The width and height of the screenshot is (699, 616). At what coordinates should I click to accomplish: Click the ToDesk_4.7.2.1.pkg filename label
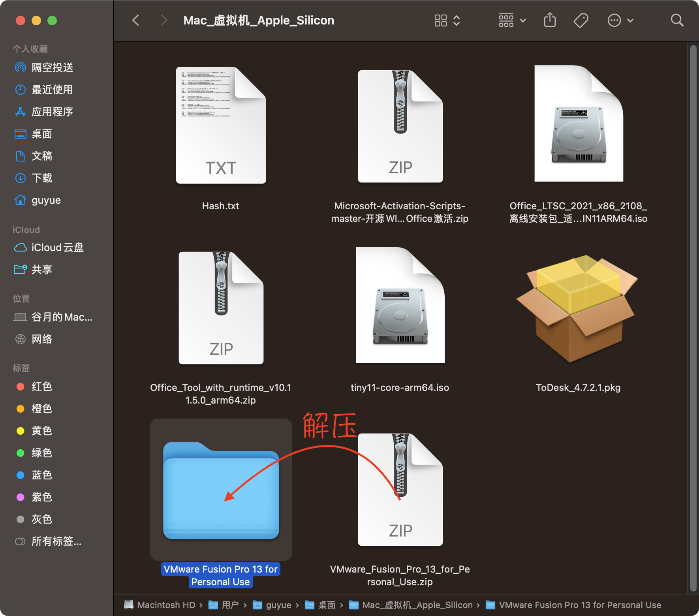coord(578,387)
